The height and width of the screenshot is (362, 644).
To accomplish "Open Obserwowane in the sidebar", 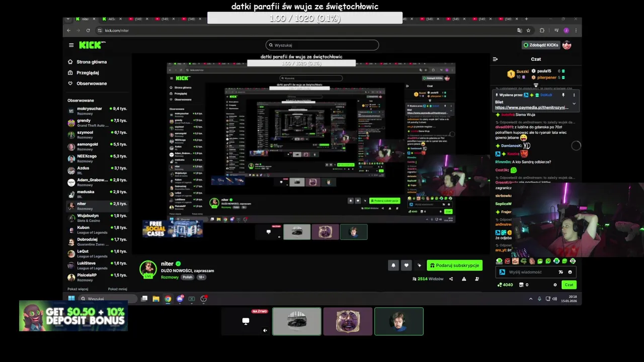I will tap(87, 83).
